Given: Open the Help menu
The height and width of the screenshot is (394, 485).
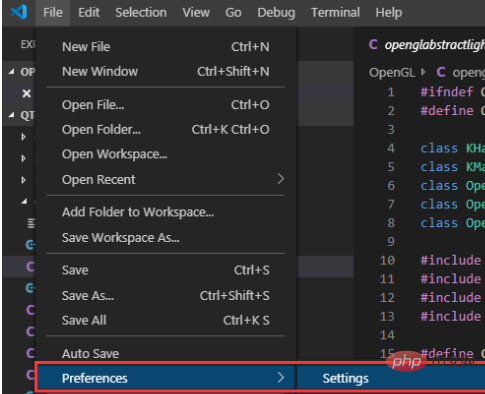Looking at the screenshot, I should (389, 13).
